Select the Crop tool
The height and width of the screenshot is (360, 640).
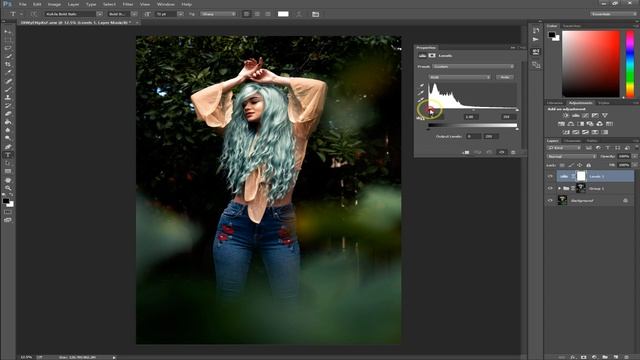point(8,64)
